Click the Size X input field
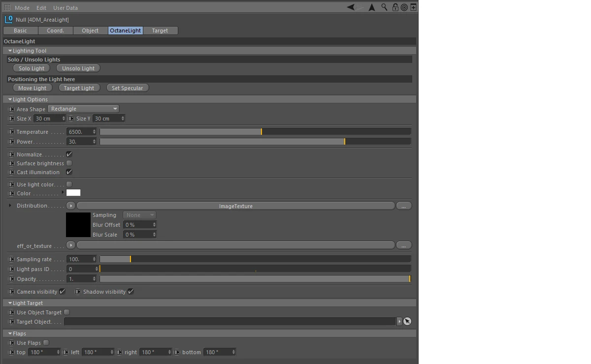Image resolution: width=591 pixels, height=364 pixels. point(47,119)
